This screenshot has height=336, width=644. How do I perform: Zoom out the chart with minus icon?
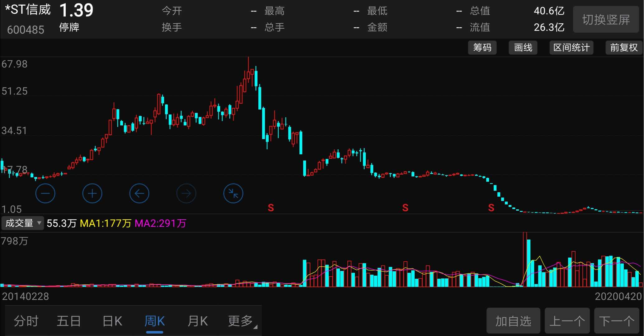pyautogui.click(x=45, y=194)
